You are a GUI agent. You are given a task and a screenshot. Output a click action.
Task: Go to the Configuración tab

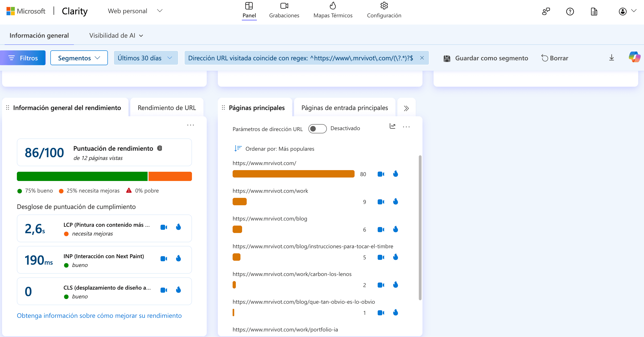tap(384, 10)
